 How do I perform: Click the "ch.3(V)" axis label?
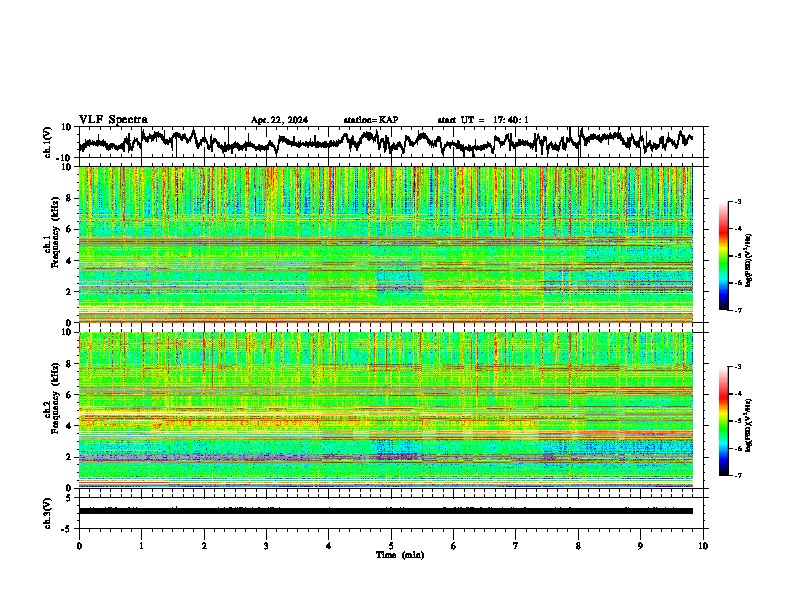pos(48,513)
